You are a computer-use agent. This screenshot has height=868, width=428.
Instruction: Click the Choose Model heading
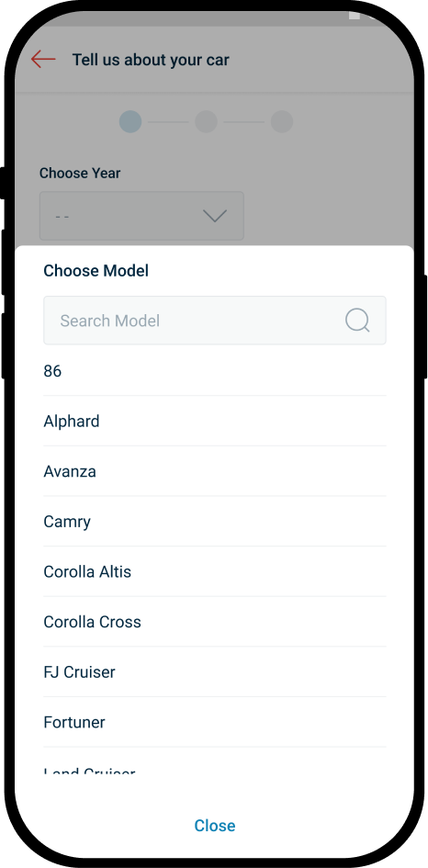coord(96,271)
